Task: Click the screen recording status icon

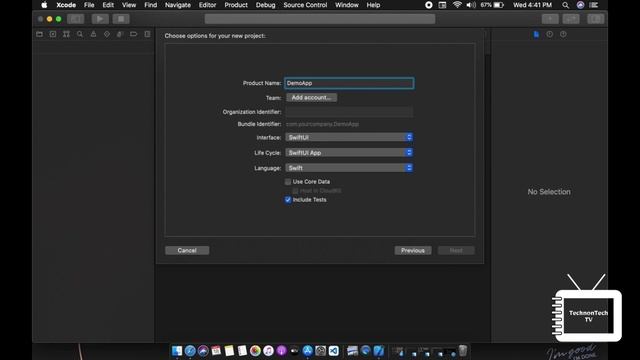Action: (429, 5)
